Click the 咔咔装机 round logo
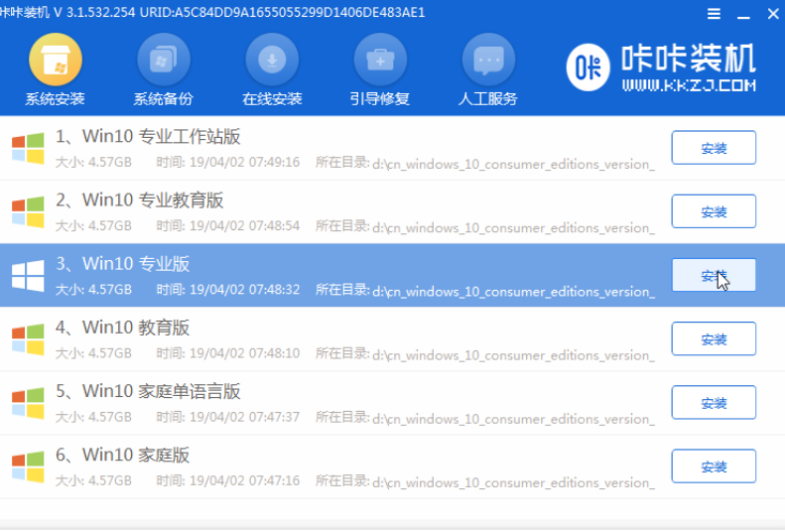This screenshot has height=532, width=785. click(x=588, y=67)
